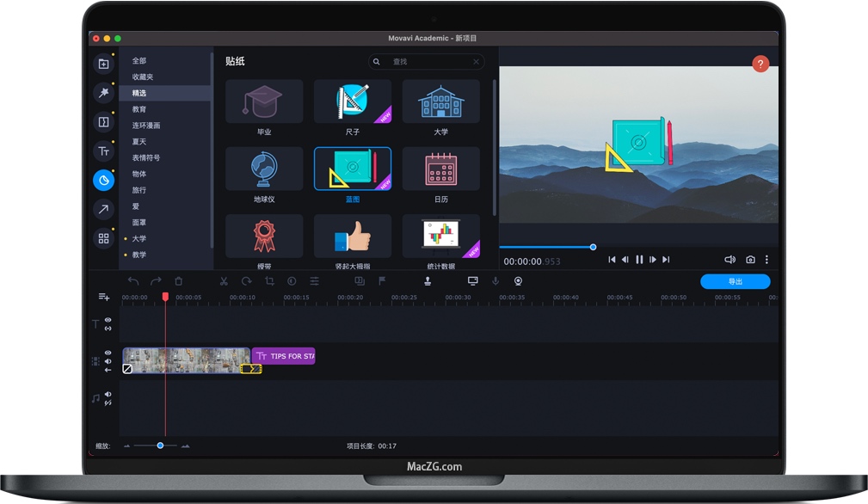
Task: Clear the search box with the X
Action: coord(476,62)
